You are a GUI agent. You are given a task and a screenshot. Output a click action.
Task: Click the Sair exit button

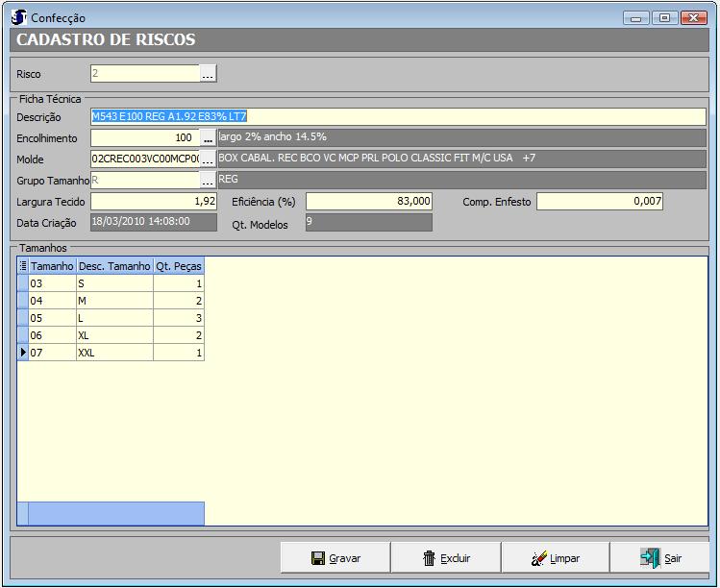(661, 558)
